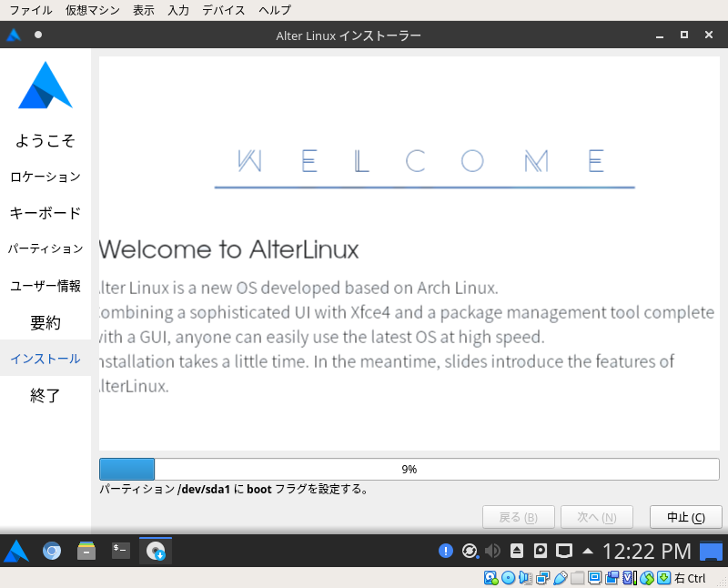The height and width of the screenshot is (588, 728).
Task: Open the terminal emulator from the taskbar
Action: [120, 551]
